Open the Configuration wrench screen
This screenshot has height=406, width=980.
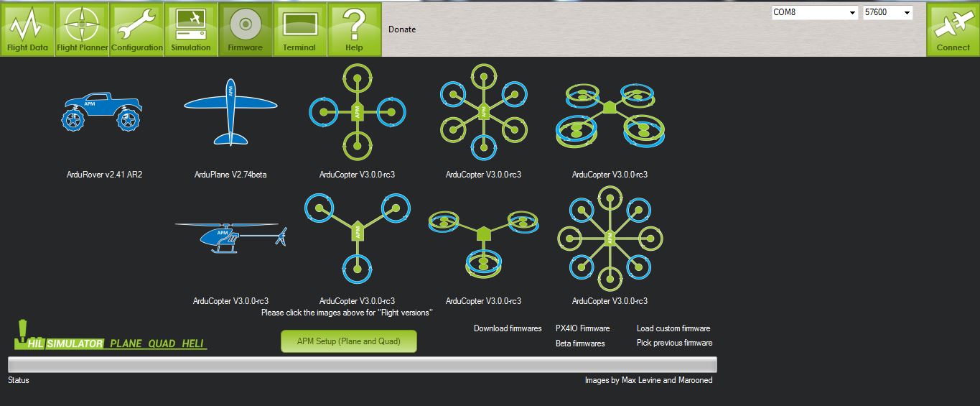[137, 29]
